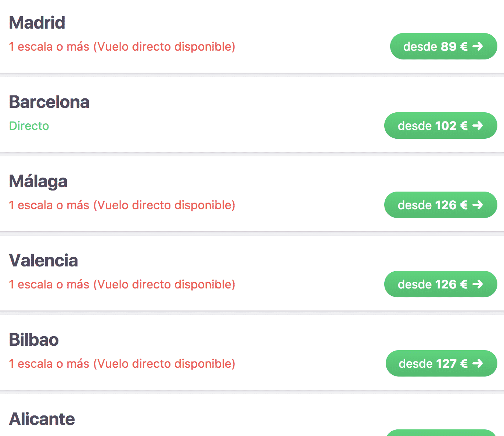This screenshot has height=436, width=504.
Task: Click the arrow icon on Madrid's price button
Action: coord(478,46)
